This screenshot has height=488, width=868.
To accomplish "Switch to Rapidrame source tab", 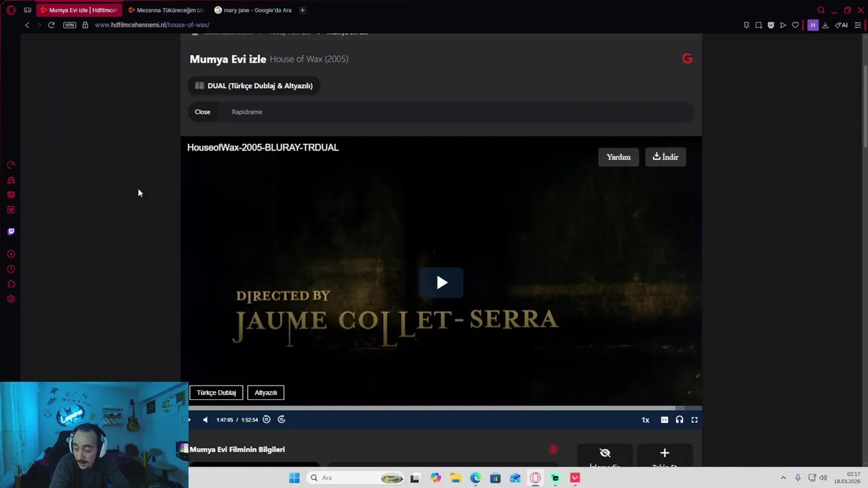I will tap(247, 112).
